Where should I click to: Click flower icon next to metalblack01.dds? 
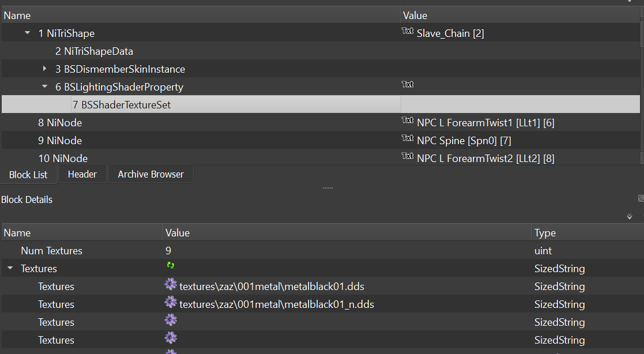tap(171, 284)
